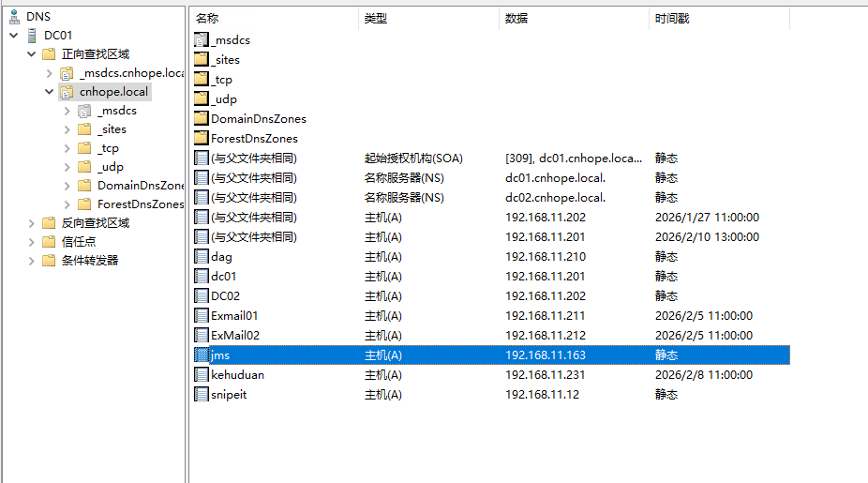Viewport: 868px width, 483px height.
Task: Click the ExMail02 record icon
Action: coord(202,335)
